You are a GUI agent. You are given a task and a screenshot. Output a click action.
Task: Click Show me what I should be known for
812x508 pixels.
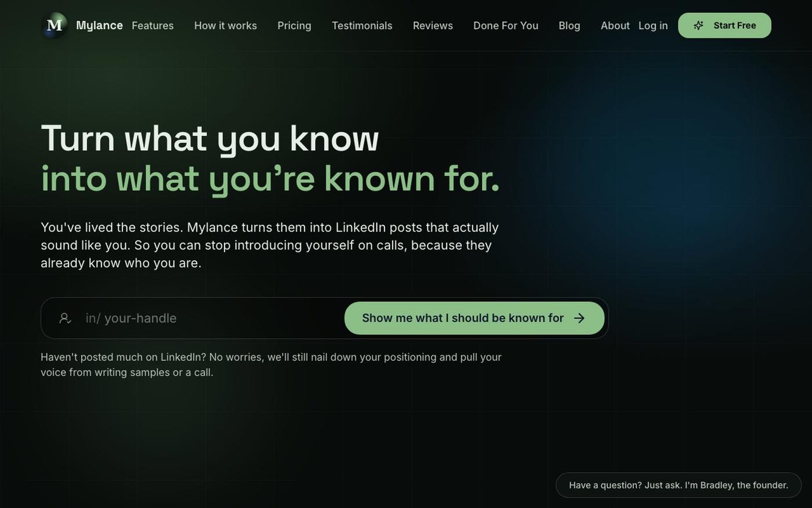474,318
